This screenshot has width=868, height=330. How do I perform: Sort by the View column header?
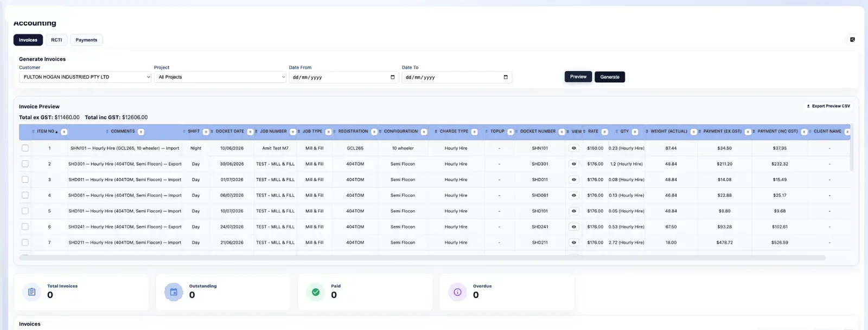click(x=576, y=132)
